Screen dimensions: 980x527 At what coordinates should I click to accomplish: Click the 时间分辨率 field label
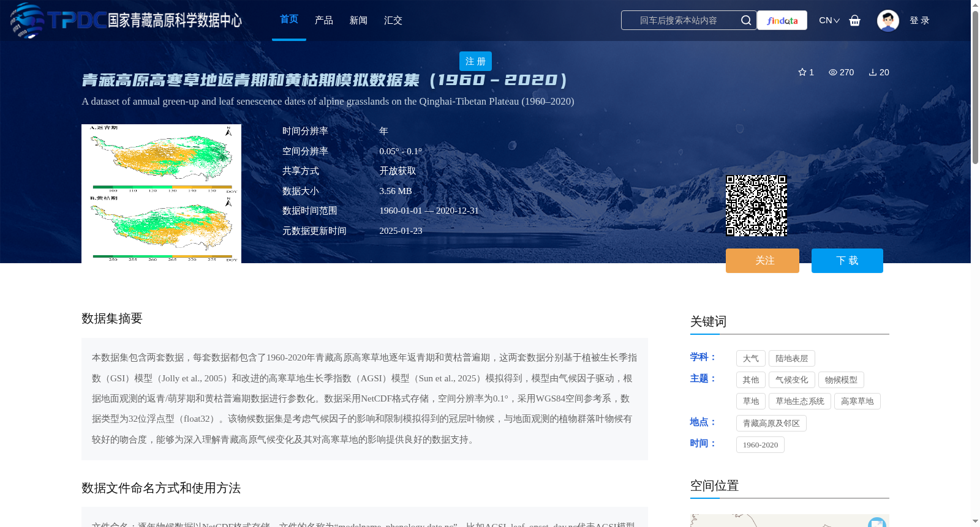(305, 131)
